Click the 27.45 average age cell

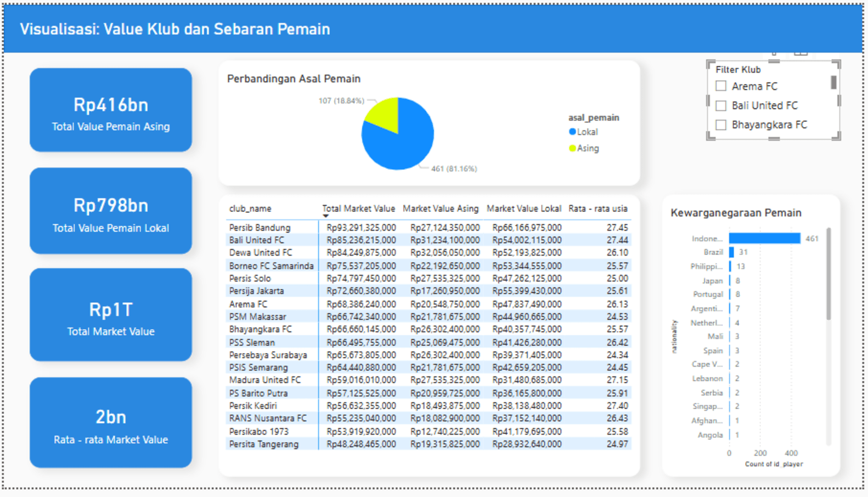pos(617,227)
